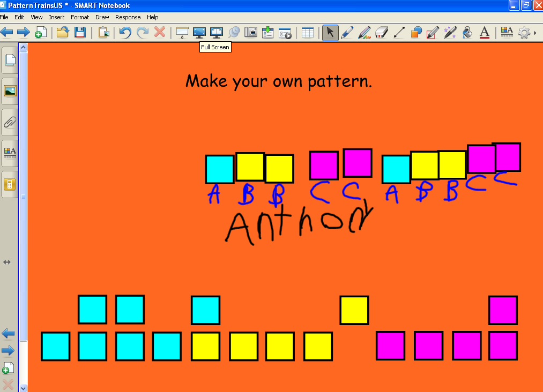This screenshot has width=543, height=392.
Task: Open the screen capture camera tool
Action: tap(251, 33)
